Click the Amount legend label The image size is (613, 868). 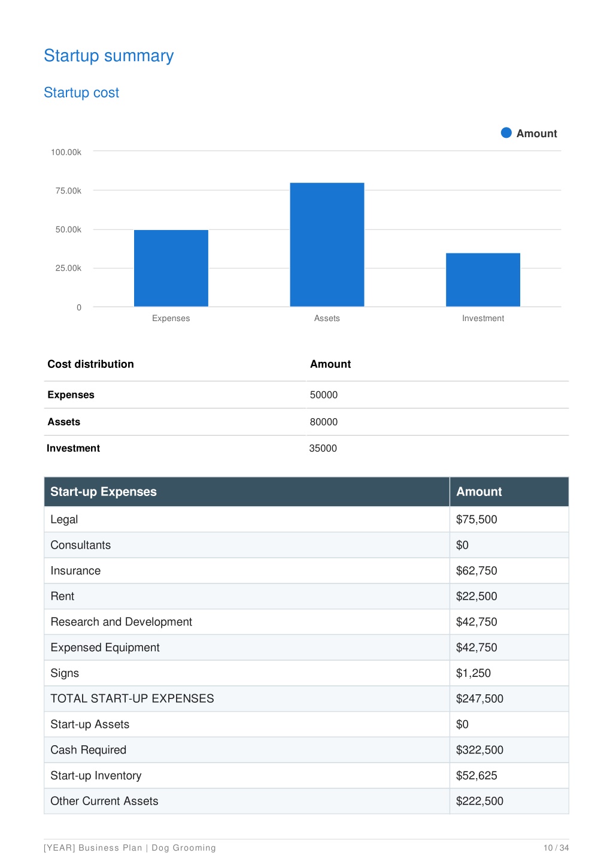537,134
